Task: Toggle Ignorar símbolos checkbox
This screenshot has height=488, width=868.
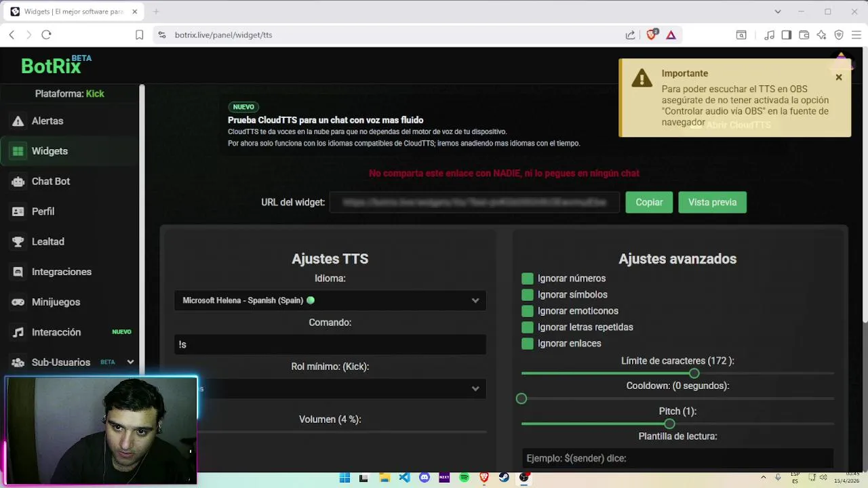Action: [x=528, y=295]
